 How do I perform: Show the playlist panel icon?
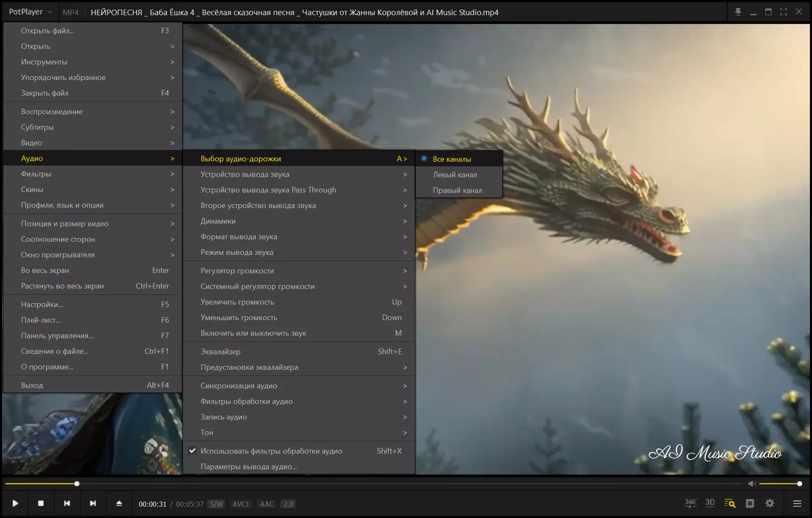click(x=750, y=503)
